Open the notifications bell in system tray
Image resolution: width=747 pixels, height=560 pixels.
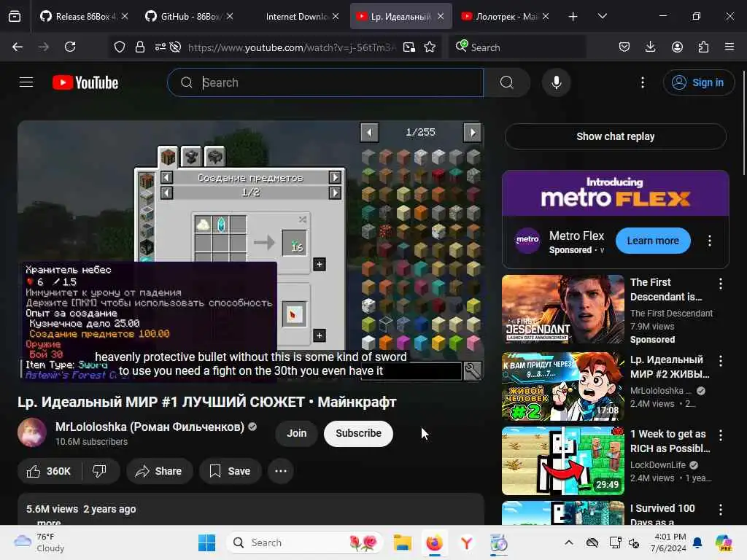pos(697,542)
